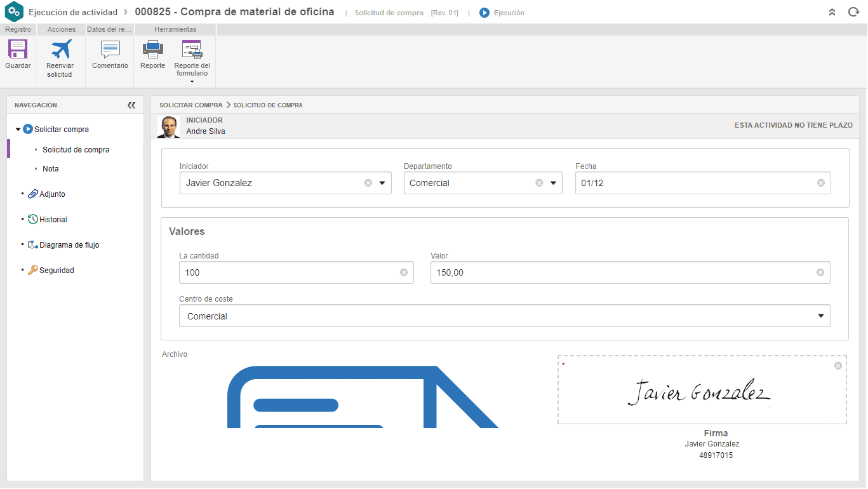
Task: Click the Ejecución status icon
Action: 484,12
